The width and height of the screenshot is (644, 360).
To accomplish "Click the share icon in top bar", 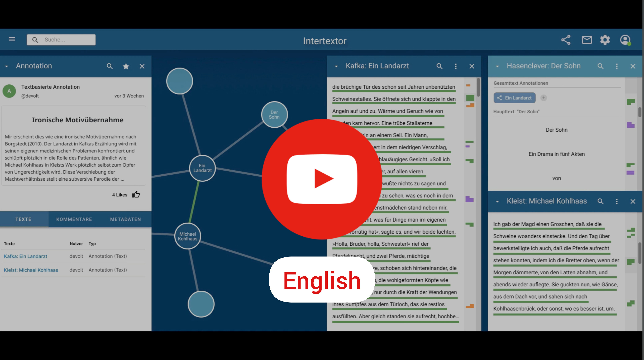I will 566,40.
